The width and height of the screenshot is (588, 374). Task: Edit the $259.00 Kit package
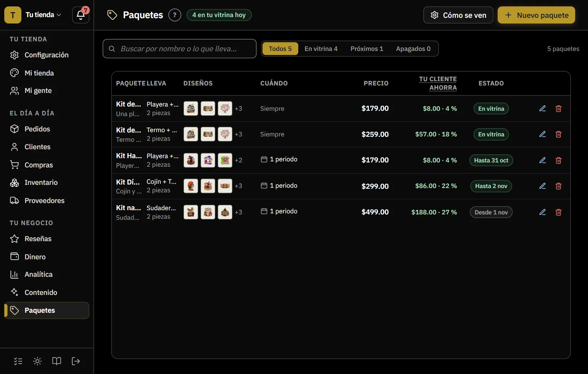pos(542,134)
